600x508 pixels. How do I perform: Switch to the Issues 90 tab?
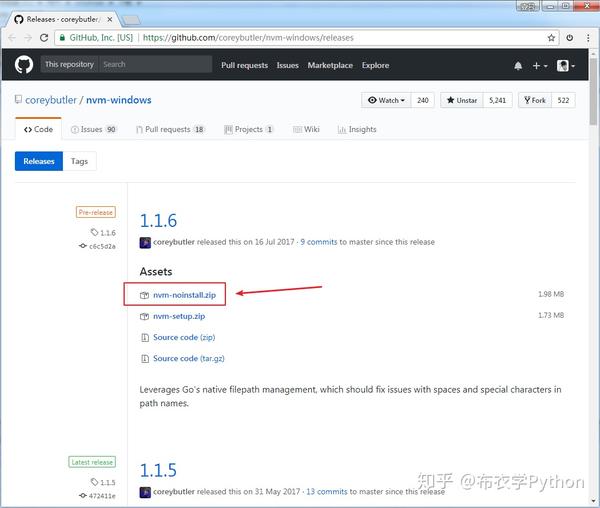pyautogui.click(x=94, y=129)
